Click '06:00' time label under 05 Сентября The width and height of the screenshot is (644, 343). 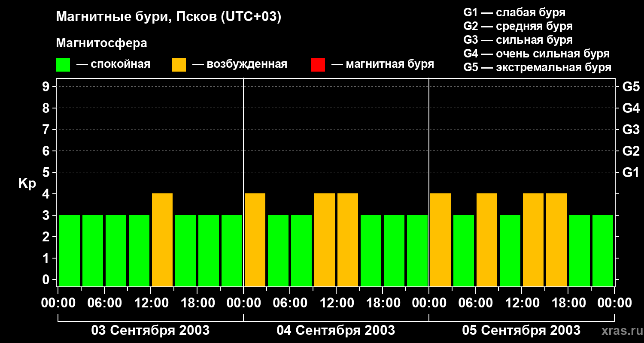coord(475,303)
